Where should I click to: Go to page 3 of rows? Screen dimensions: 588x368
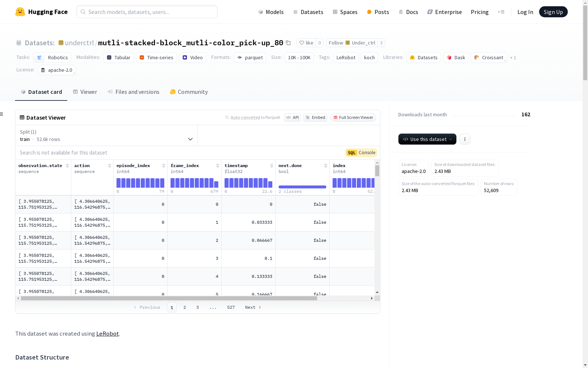pyautogui.click(x=197, y=307)
